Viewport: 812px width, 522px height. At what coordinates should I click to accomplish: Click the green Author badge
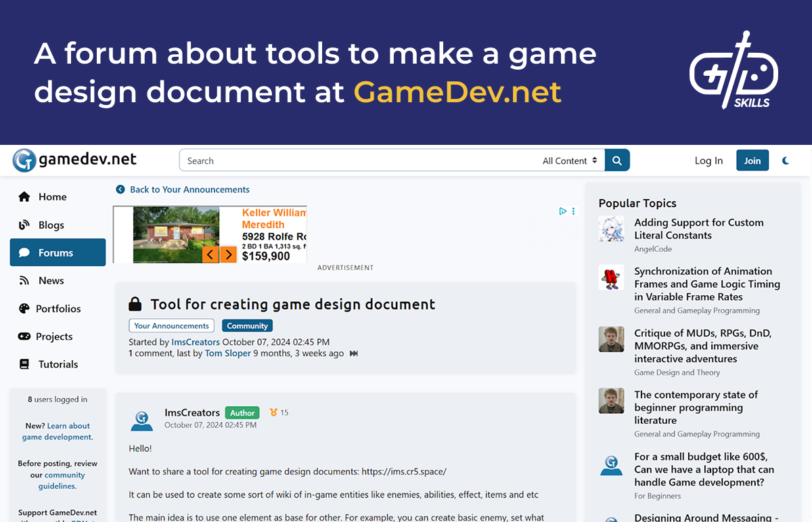[242, 413]
